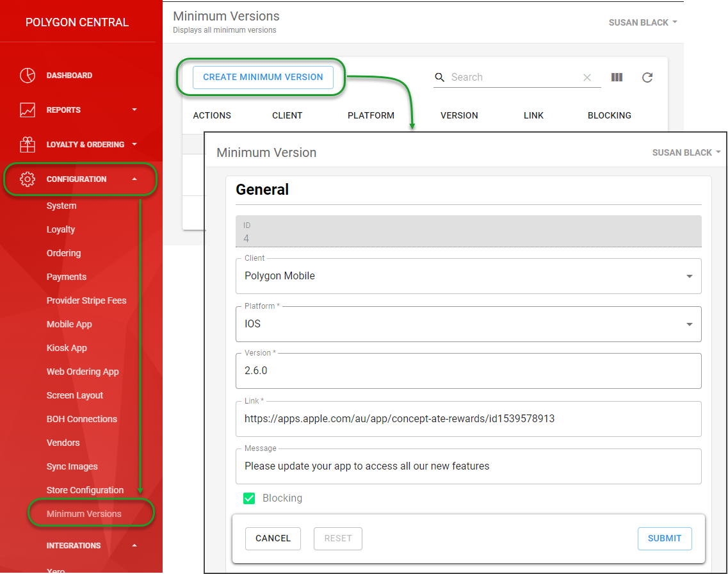Open Provider Stripe Fees
The height and width of the screenshot is (574, 728).
pyautogui.click(x=86, y=300)
